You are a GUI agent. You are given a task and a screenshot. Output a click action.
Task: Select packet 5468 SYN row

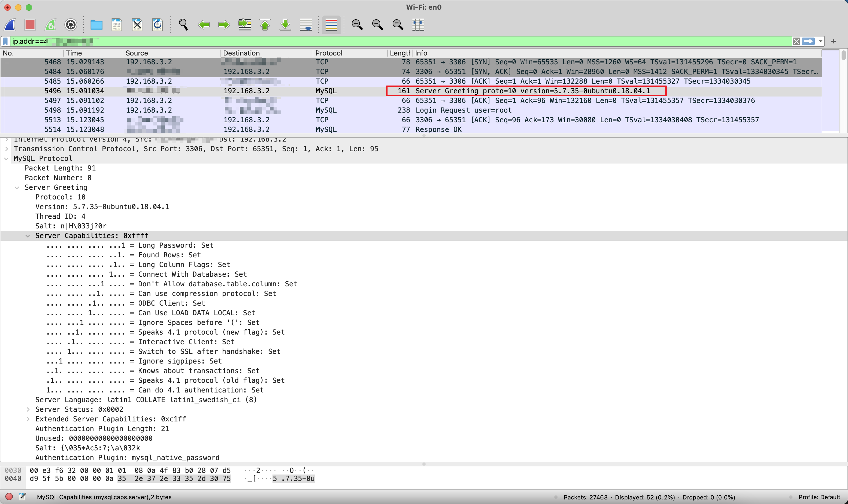coord(411,62)
